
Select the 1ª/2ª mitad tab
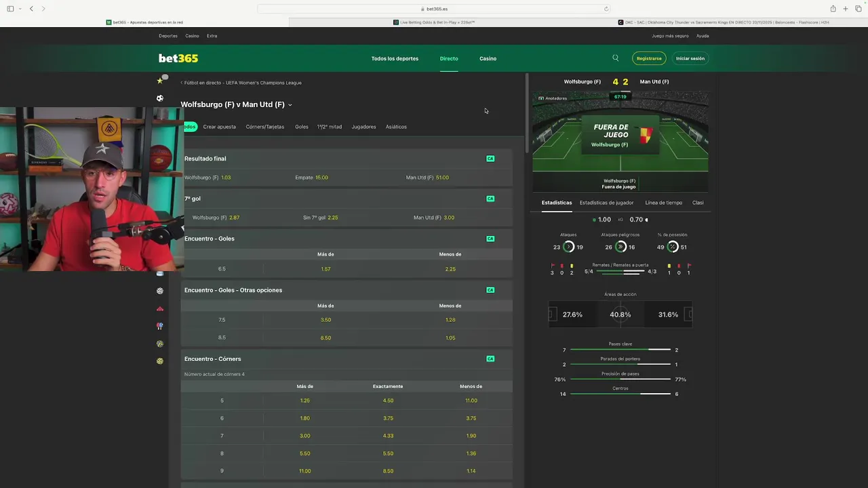coord(330,127)
